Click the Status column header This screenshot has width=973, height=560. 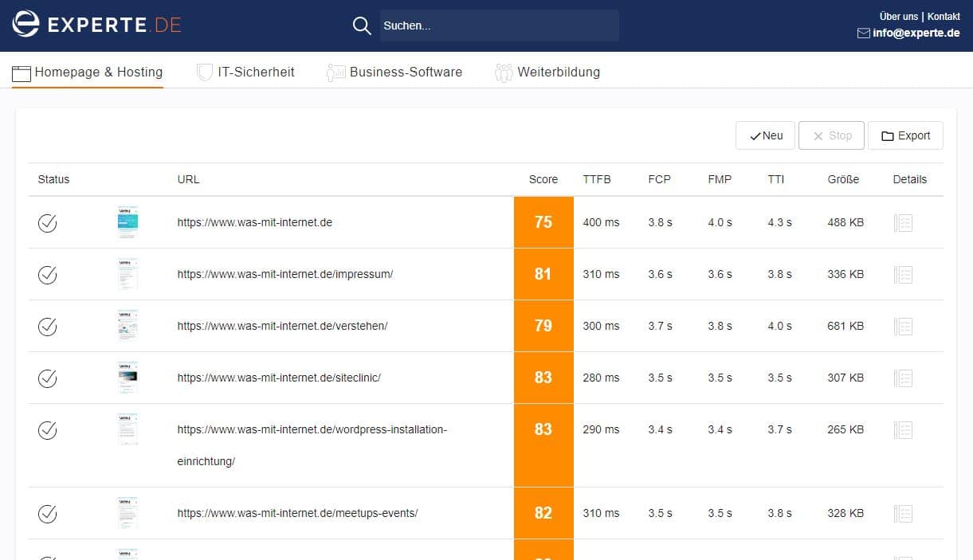(x=53, y=179)
